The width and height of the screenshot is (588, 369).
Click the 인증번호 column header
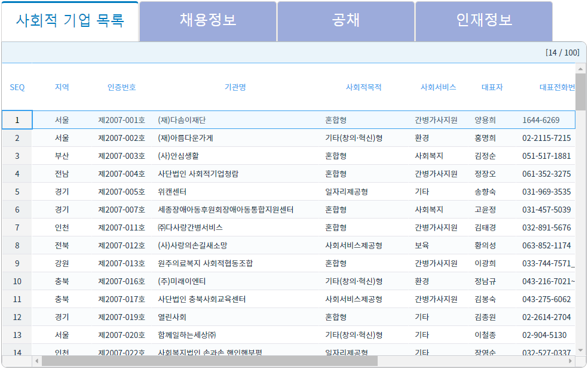(122, 87)
